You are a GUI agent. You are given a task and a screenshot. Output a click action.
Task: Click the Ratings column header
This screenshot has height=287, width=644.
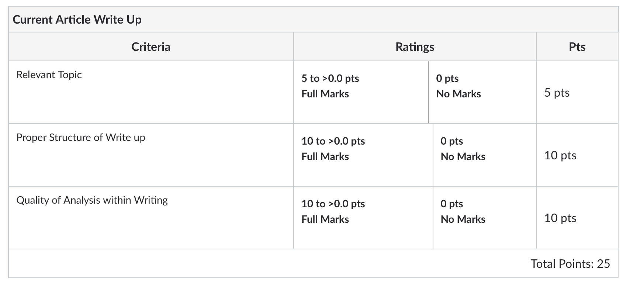(415, 47)
